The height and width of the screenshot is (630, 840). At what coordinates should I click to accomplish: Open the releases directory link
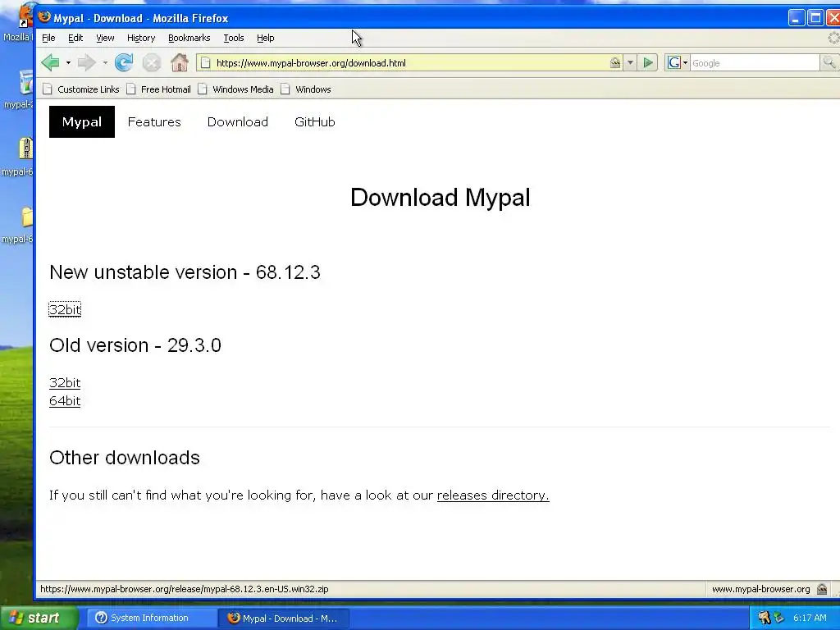(x=493, y=495)
